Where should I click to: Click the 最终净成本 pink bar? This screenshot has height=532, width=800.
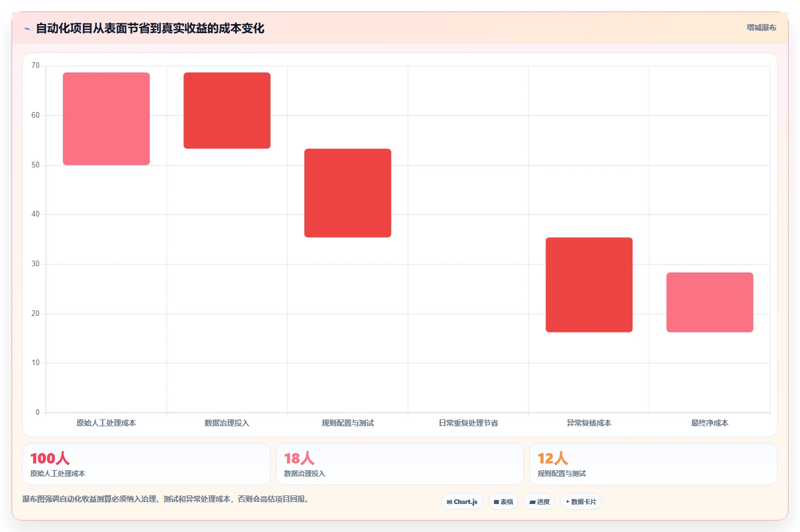pyautogui.click(x=710, y=302)
